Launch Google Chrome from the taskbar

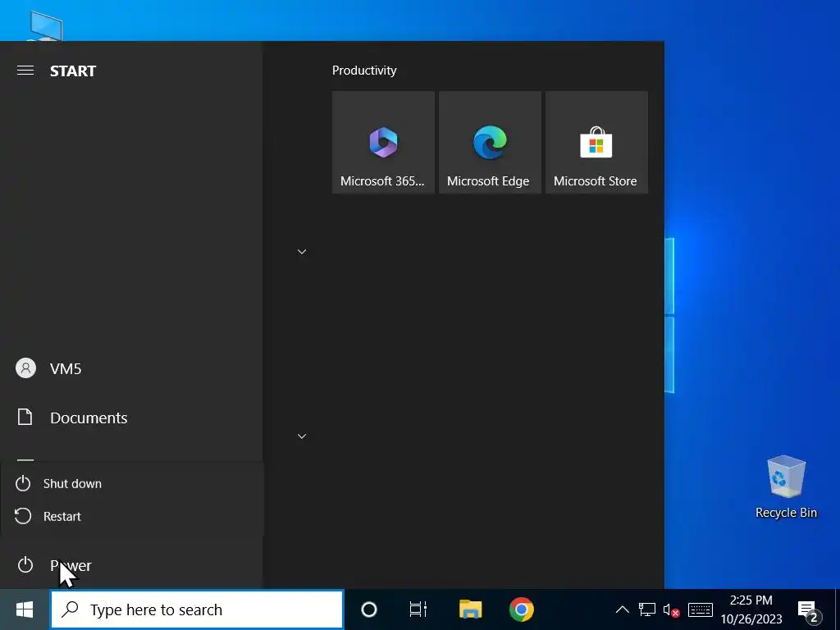[521, 609]
